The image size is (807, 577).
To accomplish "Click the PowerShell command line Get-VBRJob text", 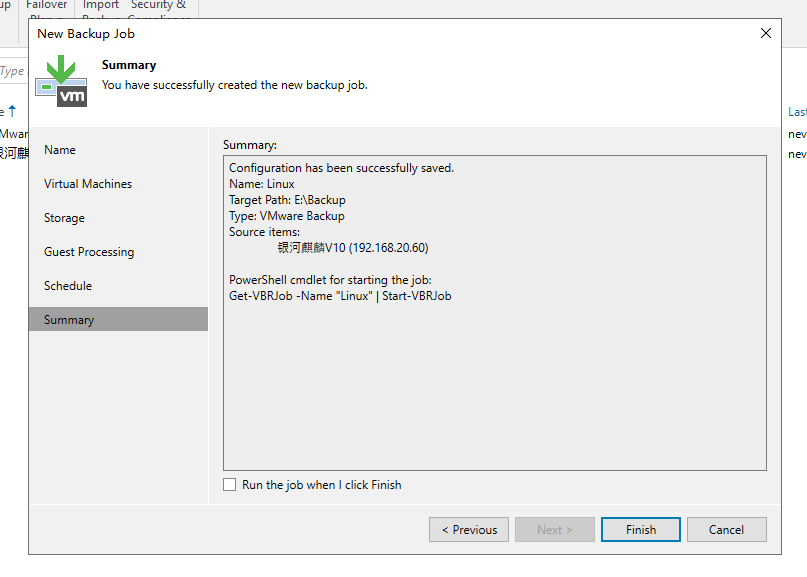I will 340,296.
